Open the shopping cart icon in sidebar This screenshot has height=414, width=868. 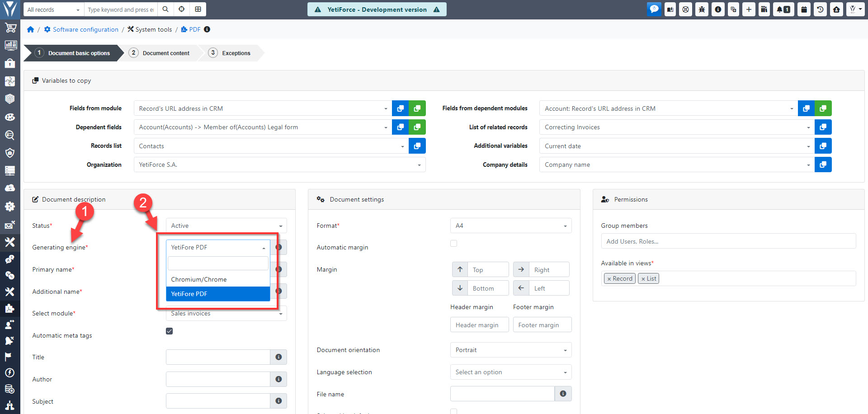10,28
